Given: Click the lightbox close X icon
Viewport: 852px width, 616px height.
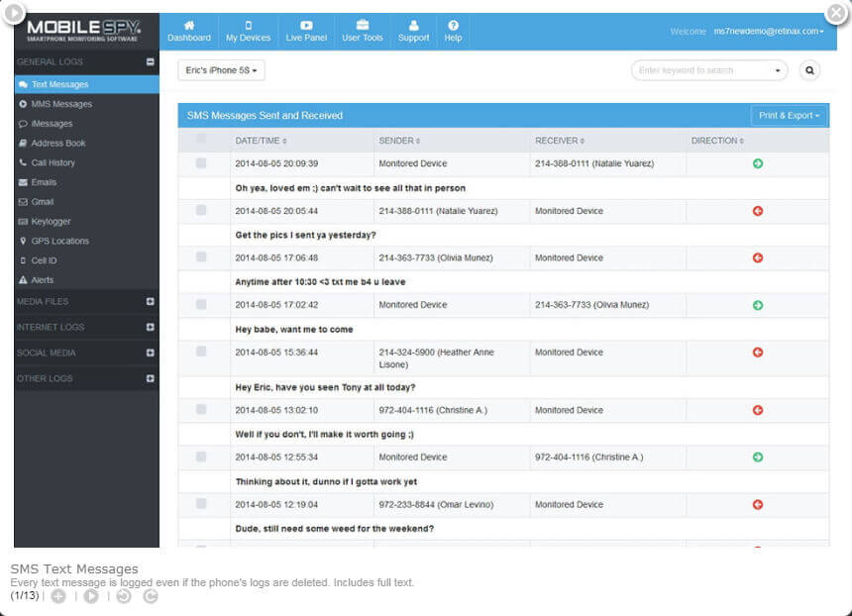Looking at the screenshot, I should click(836, 12).
